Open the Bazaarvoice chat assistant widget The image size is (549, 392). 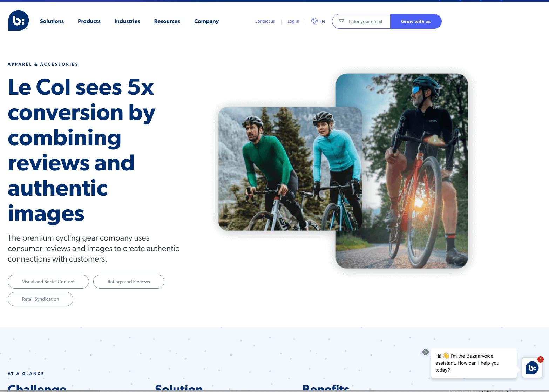click(x=532, y=368)
